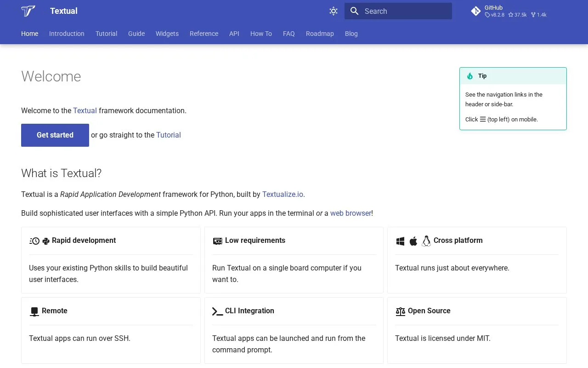Click the clock icon beside Rapid development
Screen dimensions: 588x368
[x=34, y=241]
